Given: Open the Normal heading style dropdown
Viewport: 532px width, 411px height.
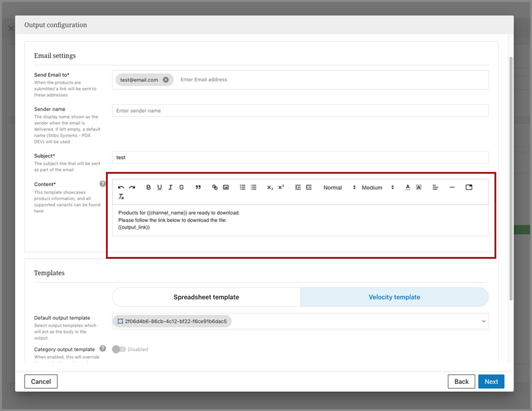Looking at the screenshot, I should [x=339, y=187].
